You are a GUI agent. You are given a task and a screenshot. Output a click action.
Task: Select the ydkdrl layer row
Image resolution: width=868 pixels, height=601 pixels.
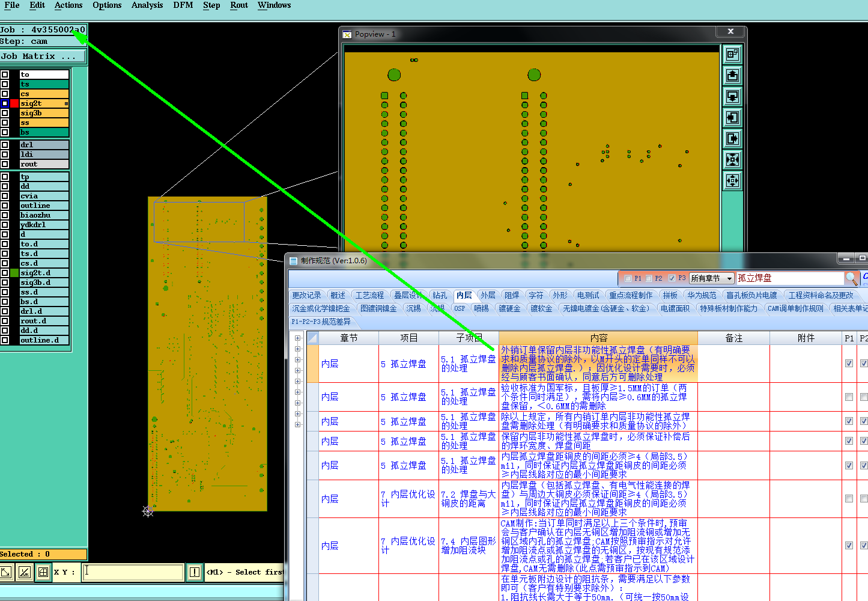click(44, 225)
